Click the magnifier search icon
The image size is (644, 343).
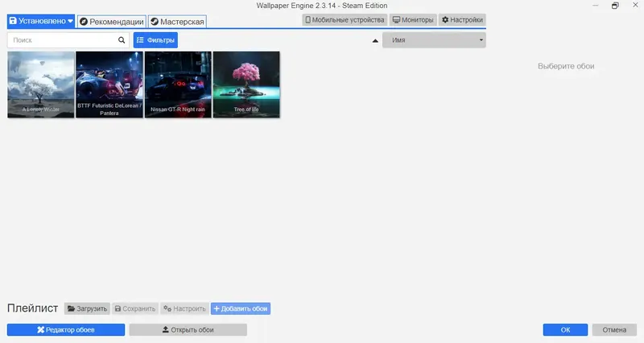click(122, 39)
